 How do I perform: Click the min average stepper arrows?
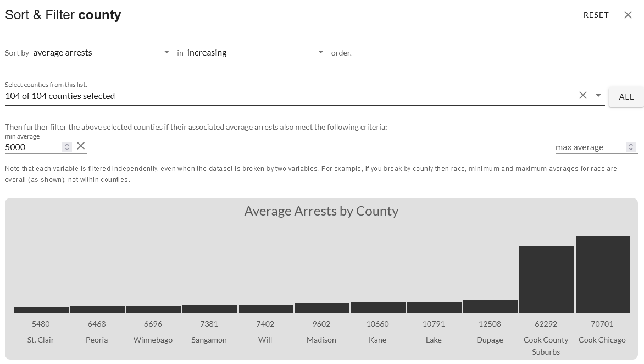tap(67, 147)
